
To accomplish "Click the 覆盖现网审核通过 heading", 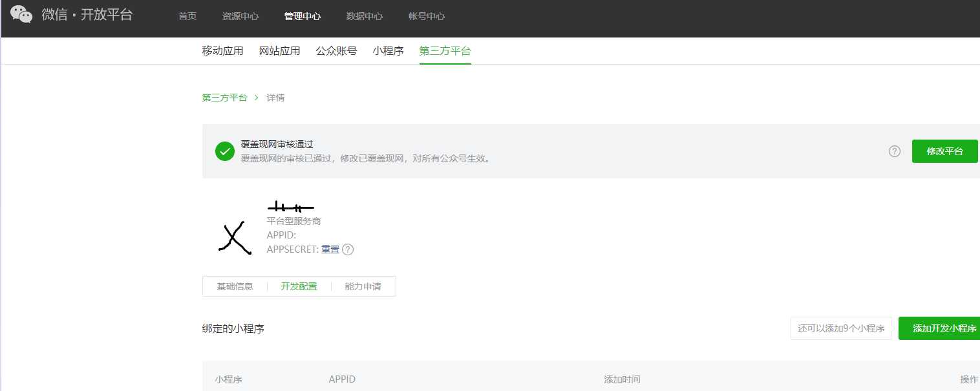I will (277, 144).
